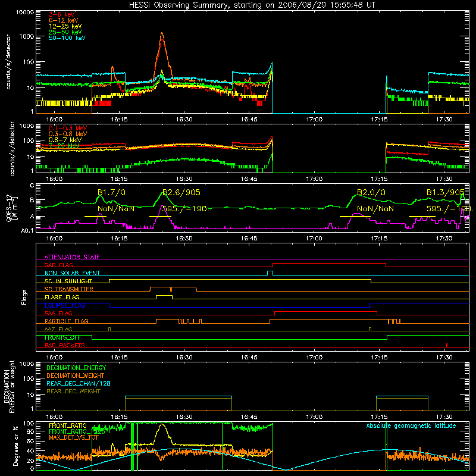Screen dimensions: 476x476
Task: Click the raised yellow FLARE_FLAG segment
Action: click(164, 295)
